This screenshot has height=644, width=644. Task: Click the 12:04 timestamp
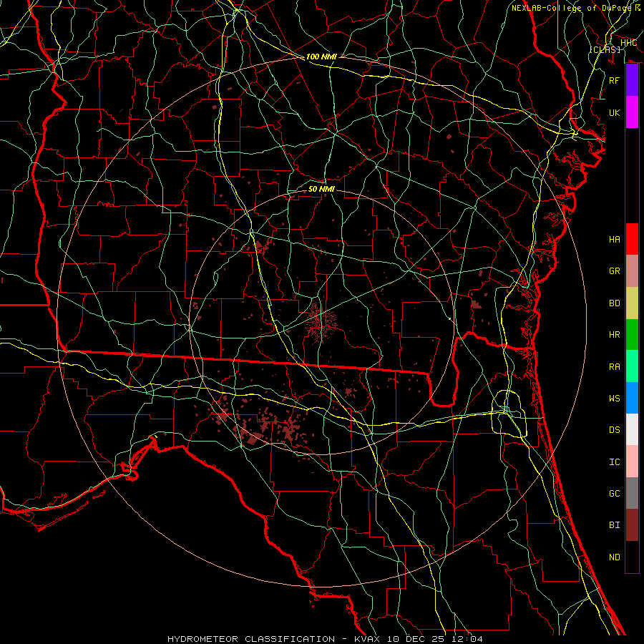tap(467, 639)
